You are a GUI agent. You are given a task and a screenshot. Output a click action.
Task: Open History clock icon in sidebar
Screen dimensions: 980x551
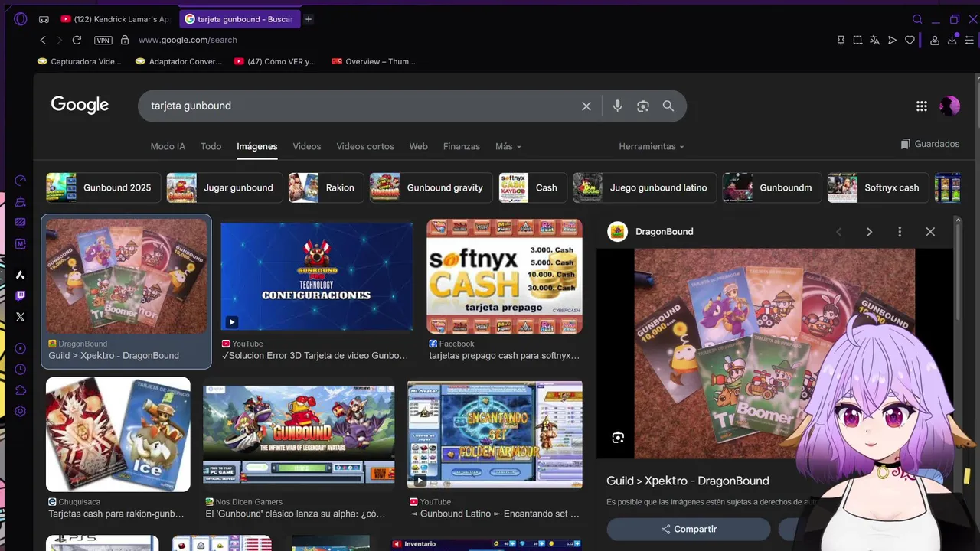pyautogui.click(x=21, y=370)
